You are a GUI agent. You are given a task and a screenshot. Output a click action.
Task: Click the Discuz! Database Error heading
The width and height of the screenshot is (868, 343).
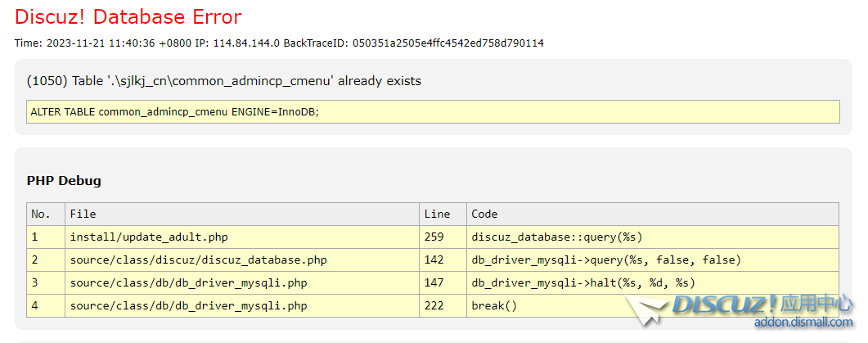(128, 16)
